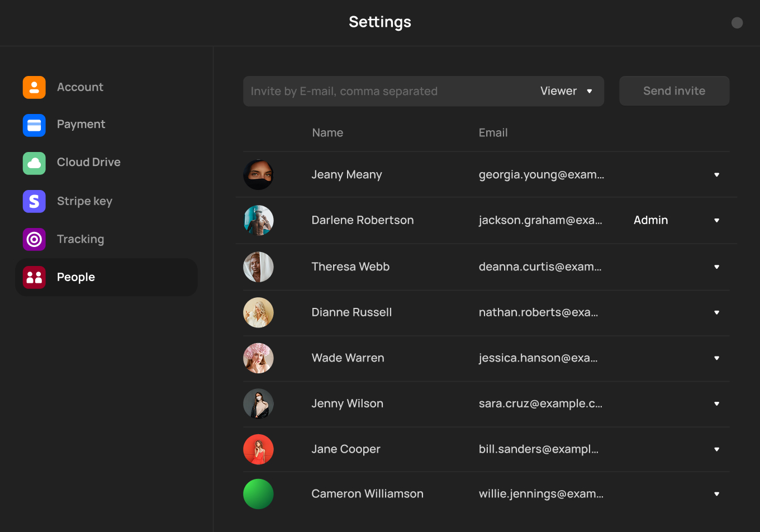The width and height of the screenshot is (760, 532).
Task: Expand Darlene Robertson's Admin role dropdown
Action: click(716, 221)
